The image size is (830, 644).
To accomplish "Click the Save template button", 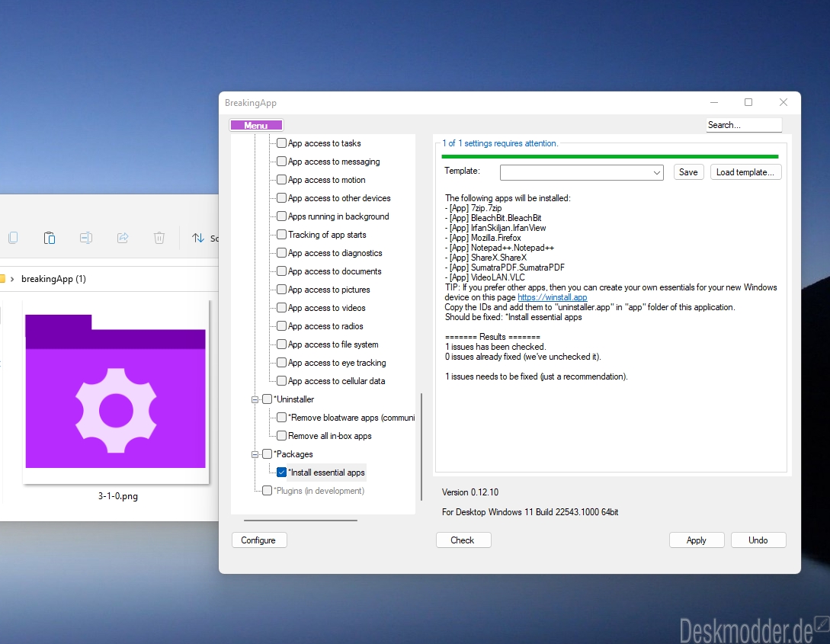I will (x=688, y=172).
